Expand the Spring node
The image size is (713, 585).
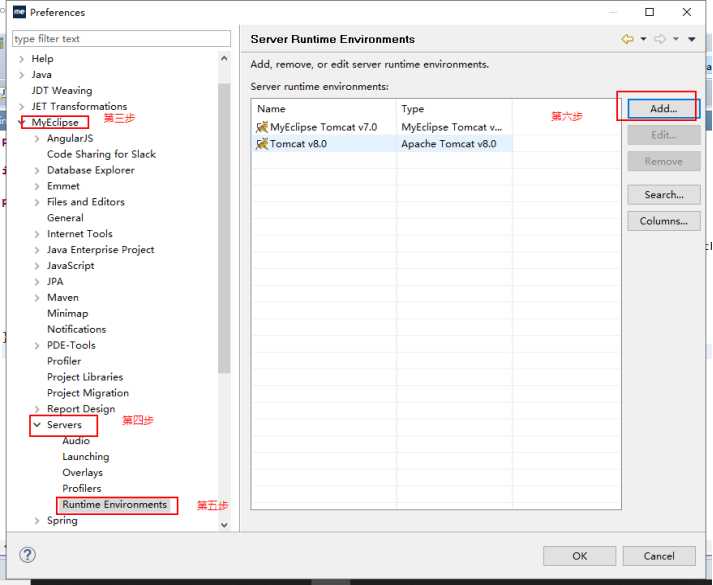(x=37, y=520)
